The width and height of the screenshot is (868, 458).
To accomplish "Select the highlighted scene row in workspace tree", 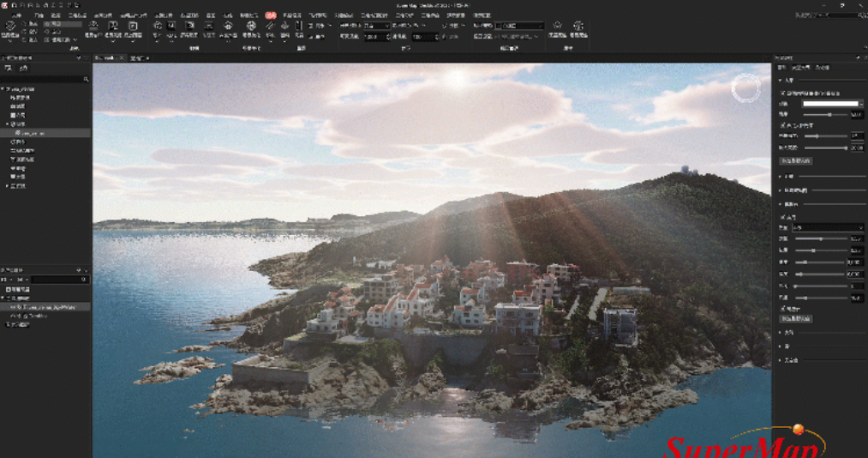I will point(45,133).
